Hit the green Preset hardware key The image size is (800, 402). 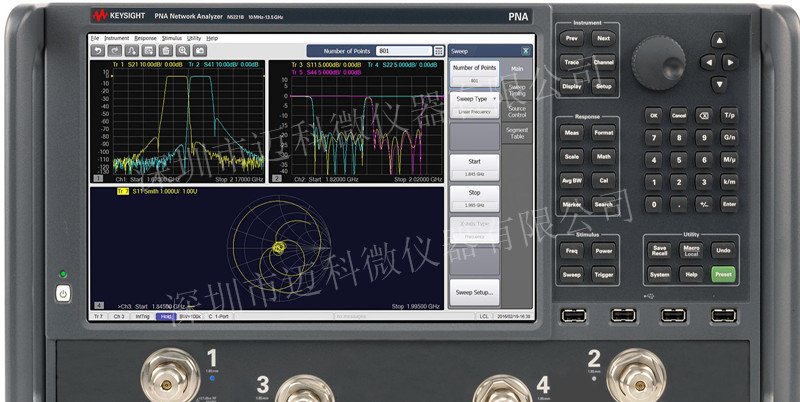pos(723,274)
